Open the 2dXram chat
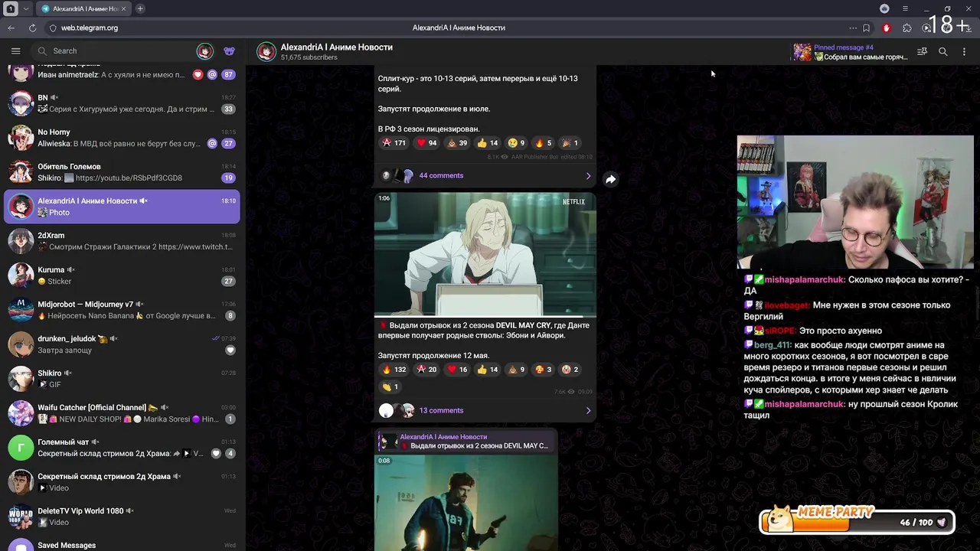This screenshot has height=551, width=980. [122, 241]
